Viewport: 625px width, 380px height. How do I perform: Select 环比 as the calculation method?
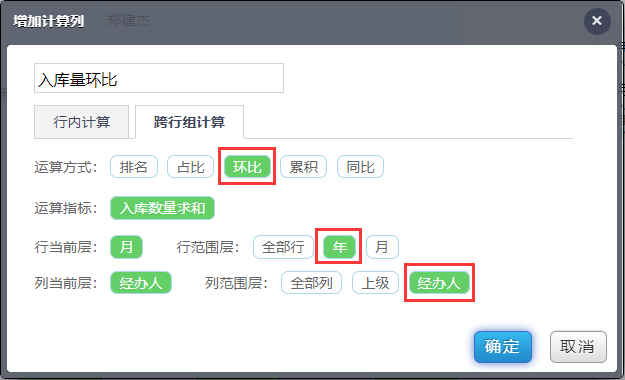coord(247,167)
